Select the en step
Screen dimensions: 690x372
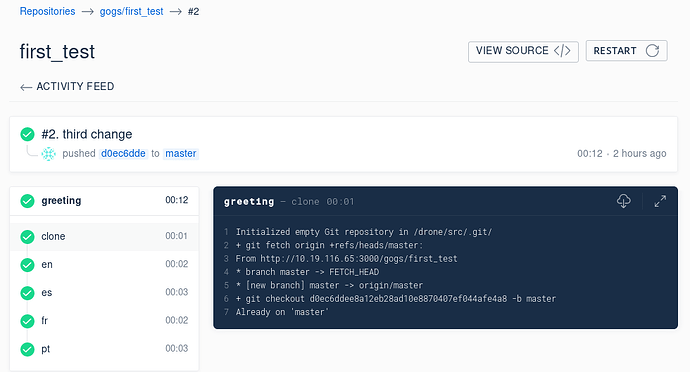click(104, 265)
